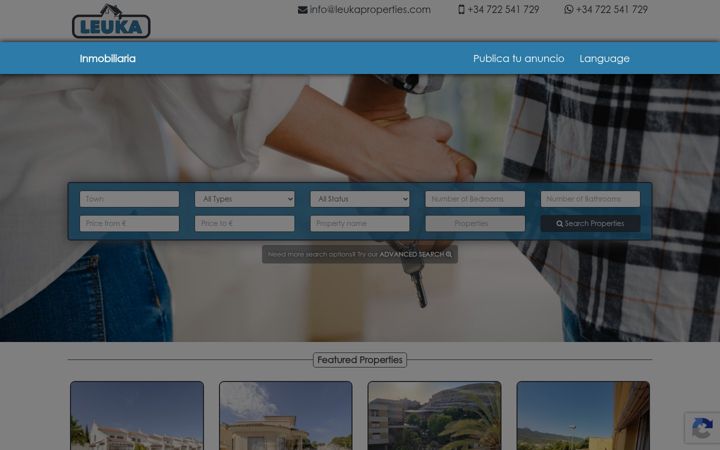Open email link info@leukaproperties.com
Image resolution: width=720 pixels, height=450 pixels.
tap(370, 10)
